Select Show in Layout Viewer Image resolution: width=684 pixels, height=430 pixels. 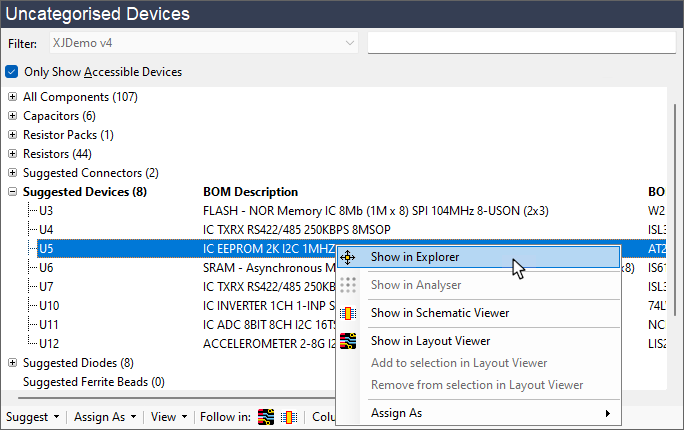pyautogui.click(x=430, y=341)
